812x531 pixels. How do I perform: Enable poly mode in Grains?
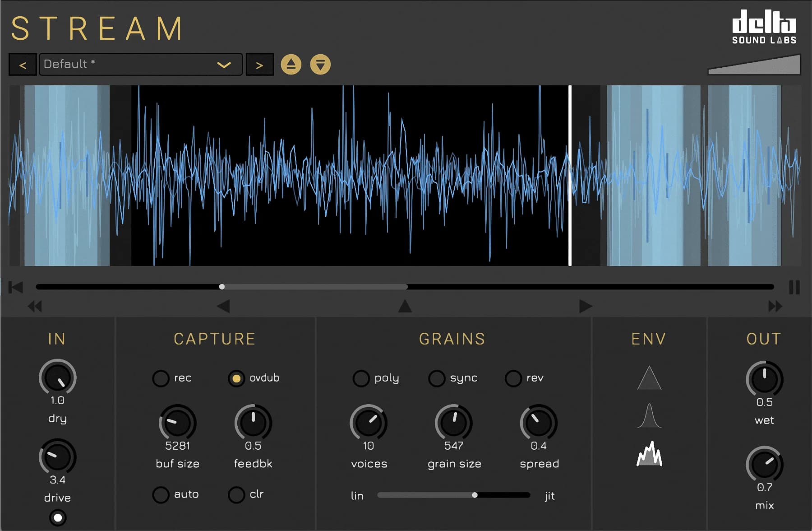pos(361,378)
